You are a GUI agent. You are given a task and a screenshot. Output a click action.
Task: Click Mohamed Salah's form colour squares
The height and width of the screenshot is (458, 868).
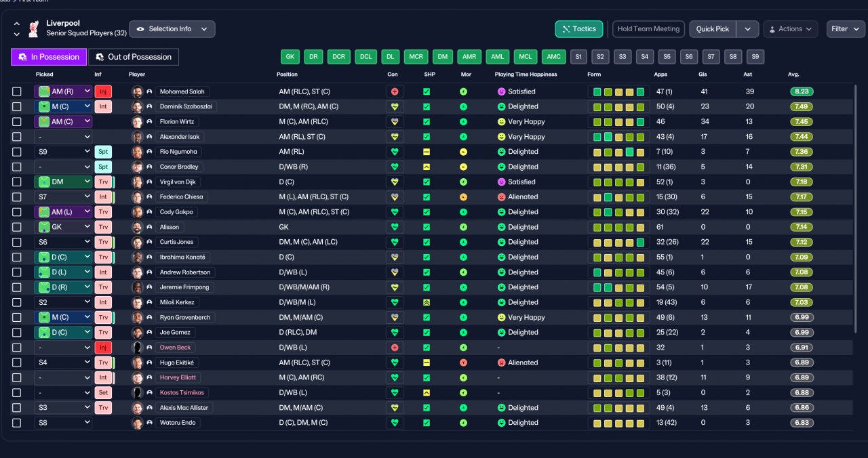(x=618, y=91)
